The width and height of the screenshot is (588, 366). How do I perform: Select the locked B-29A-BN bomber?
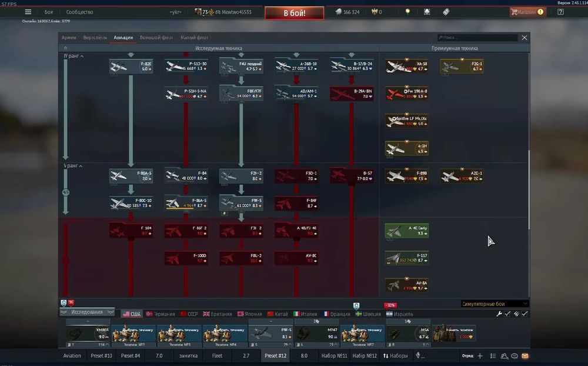click(x=352, y=94)
